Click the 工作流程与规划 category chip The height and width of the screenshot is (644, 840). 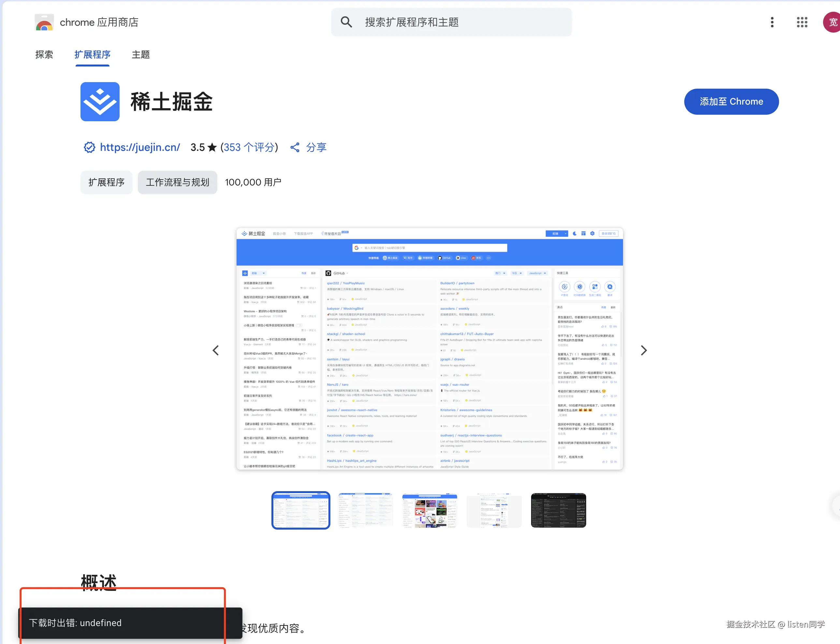(177, 183)
